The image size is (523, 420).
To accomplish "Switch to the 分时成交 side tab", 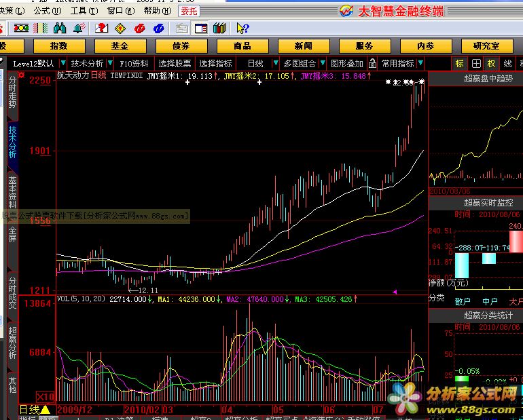I will (x=12, y=292).
